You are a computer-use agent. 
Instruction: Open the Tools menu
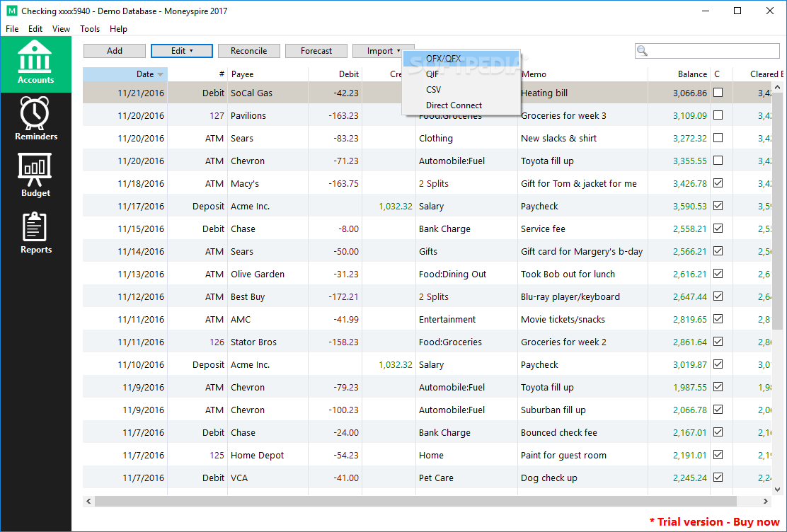90,28
